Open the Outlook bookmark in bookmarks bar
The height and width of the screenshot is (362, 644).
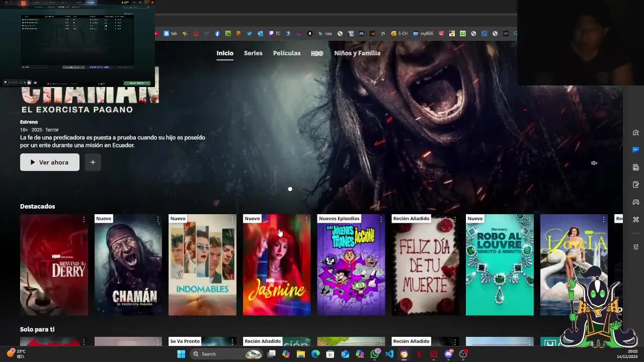pos(260,34)
